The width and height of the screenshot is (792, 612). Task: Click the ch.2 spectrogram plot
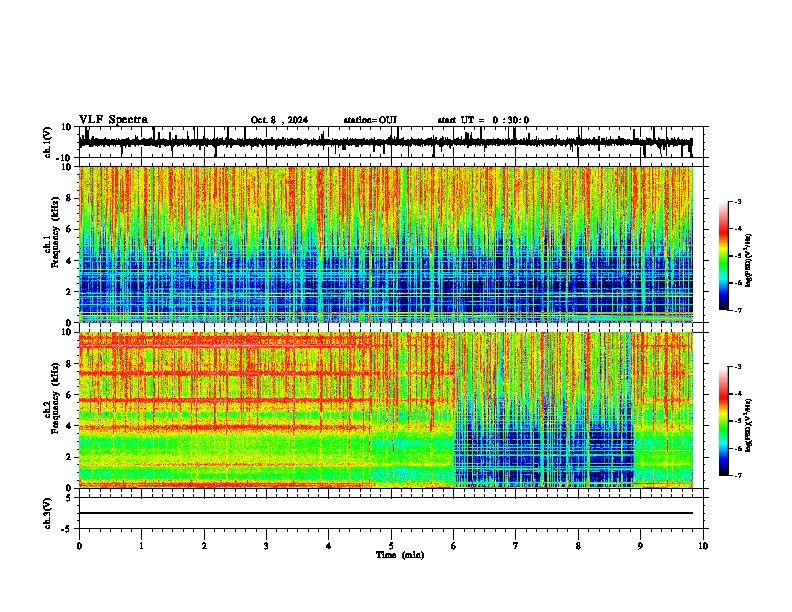point(393,410)
